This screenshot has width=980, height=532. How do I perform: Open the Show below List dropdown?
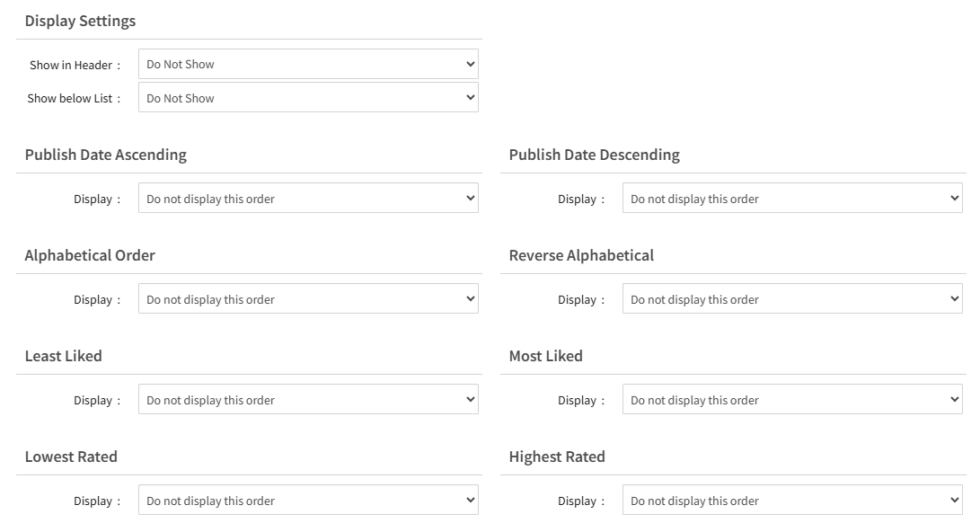click(x=308, y=98)
